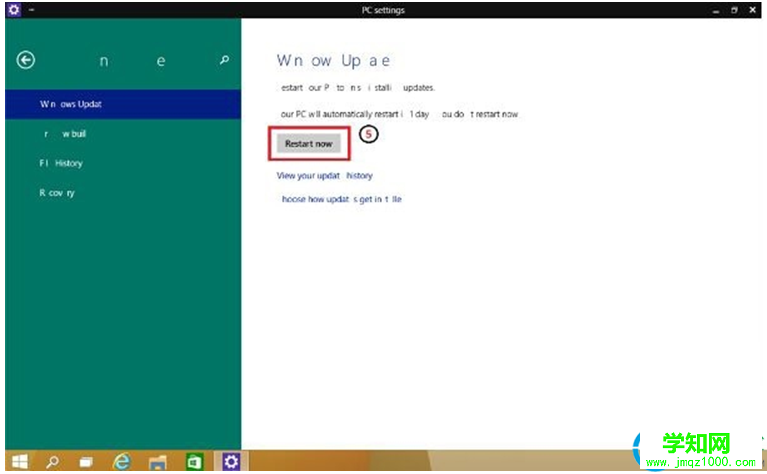Open File Explorer from the taskbar

[x=158, y=462]
